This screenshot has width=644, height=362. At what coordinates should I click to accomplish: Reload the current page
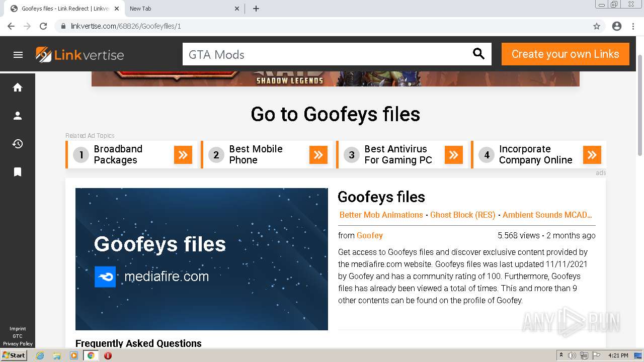[43, 26]
